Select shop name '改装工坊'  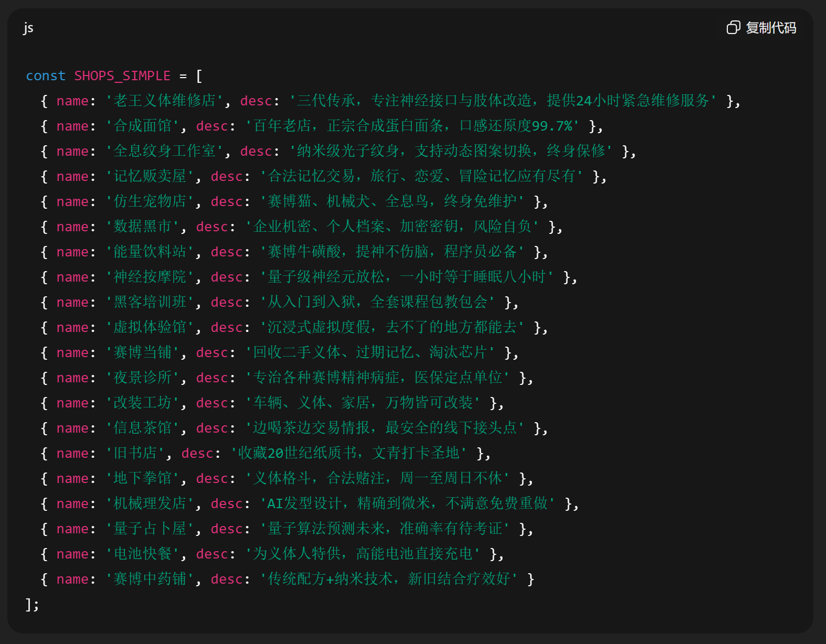coord(143,403)
